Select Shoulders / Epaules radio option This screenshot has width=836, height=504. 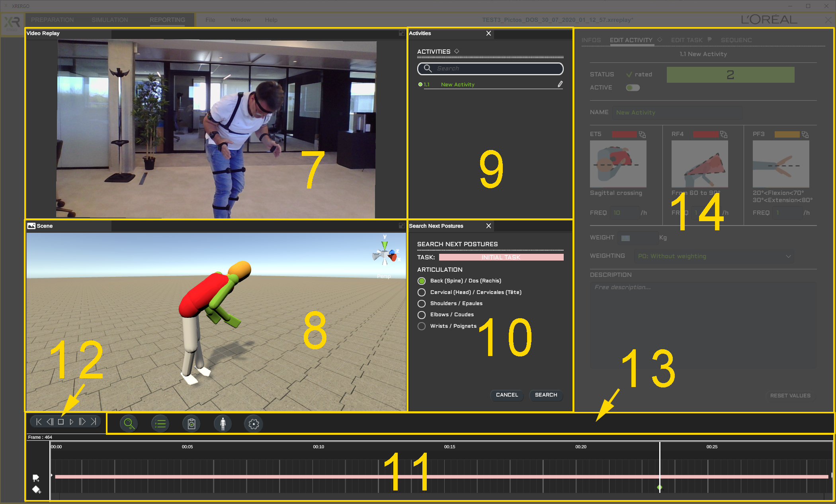(422, 304)
